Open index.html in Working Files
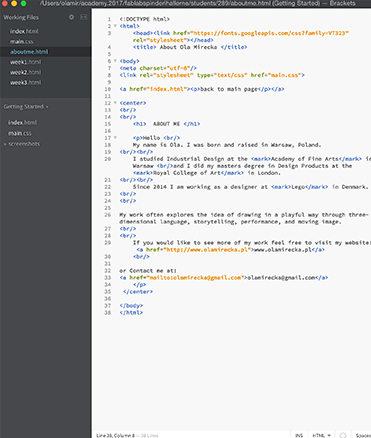This screenshot has width=371, height=438. (24, 31)
